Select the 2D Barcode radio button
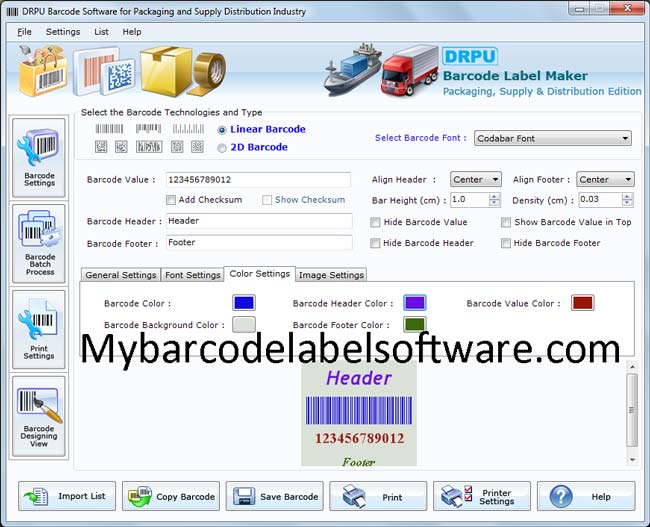The image size is (650, 527). (222, 148)
